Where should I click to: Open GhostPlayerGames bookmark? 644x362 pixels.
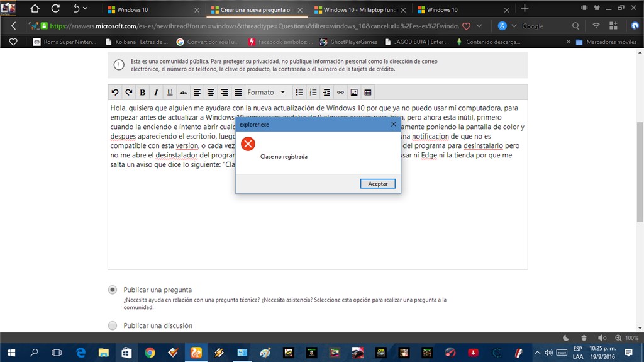[348, 42]
